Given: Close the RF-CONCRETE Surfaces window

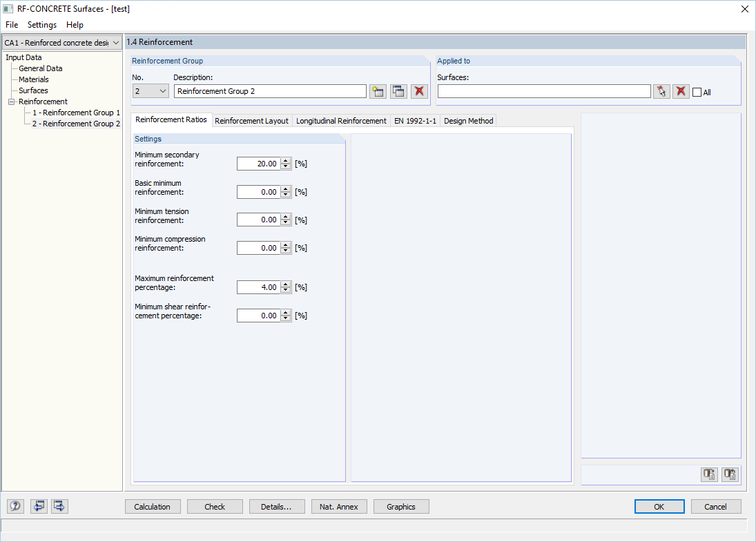Looking at the screenshot, I should tap(744, 9).
